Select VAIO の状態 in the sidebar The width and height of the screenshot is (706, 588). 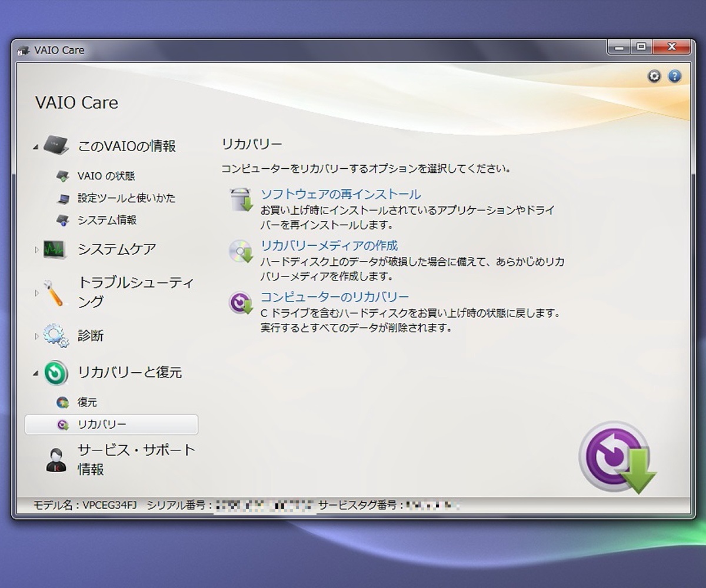pos(106,176)
